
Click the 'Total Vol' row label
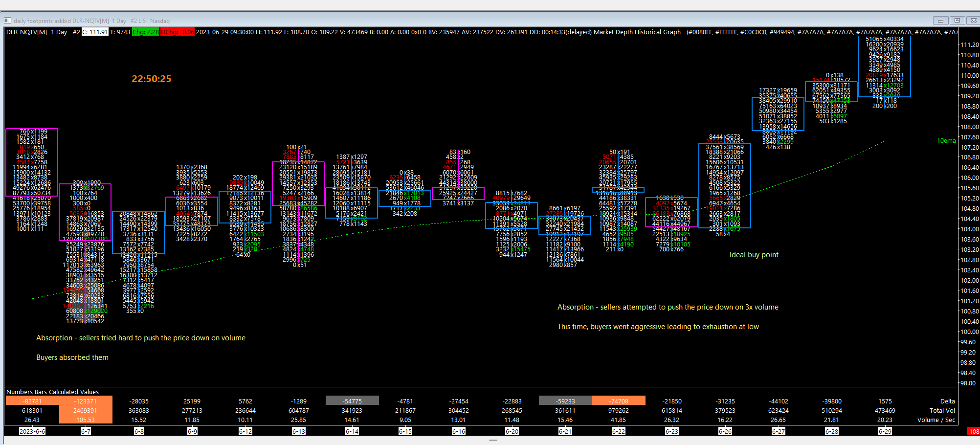(x=942, y=410)
